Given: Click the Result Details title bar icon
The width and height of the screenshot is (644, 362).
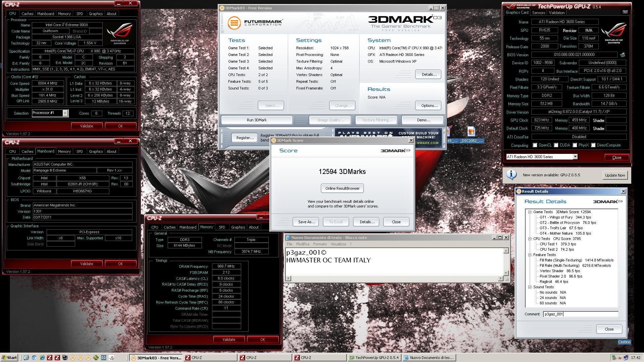Looking at the screenshot, I should pos(519,191).
